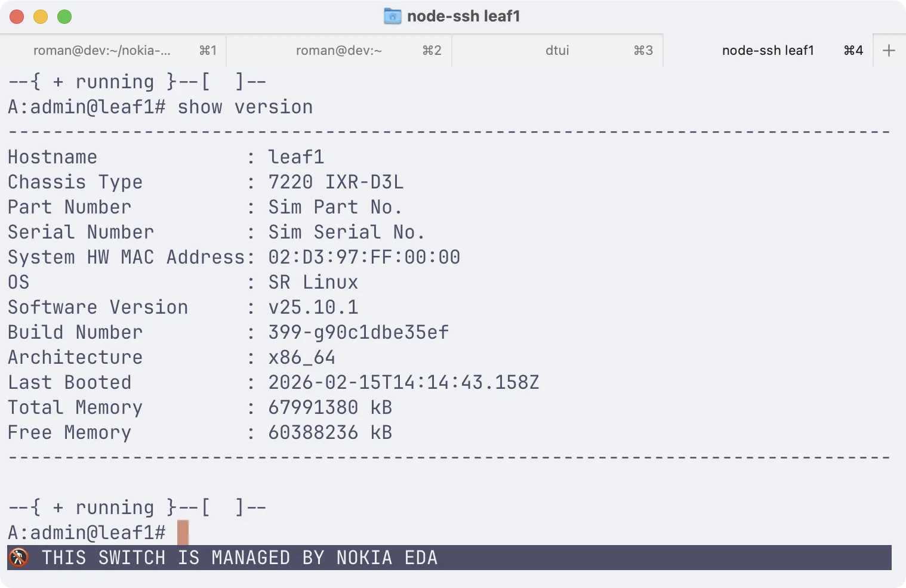
Task: Click the 'Total Memory' label
Action: pos(75,407)
